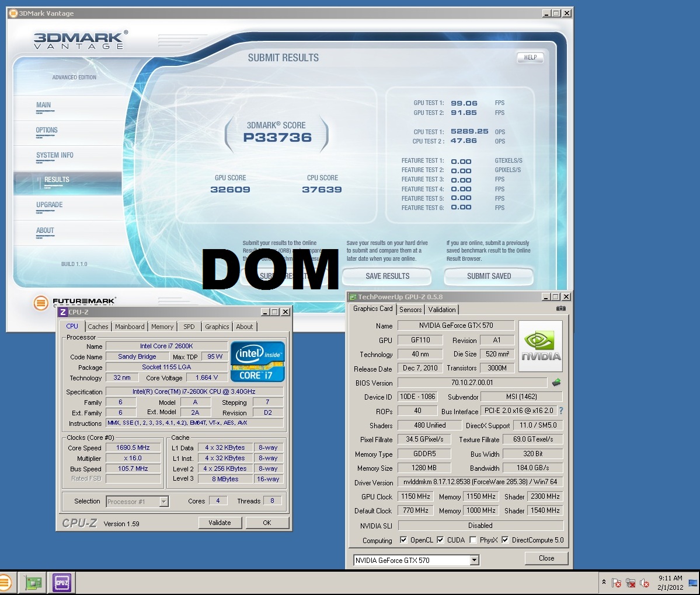Image resolution: width=700 pixels, height=595 pixels.
Task: Toggle the OpenCL checkbox
Action: click(403, 540)
